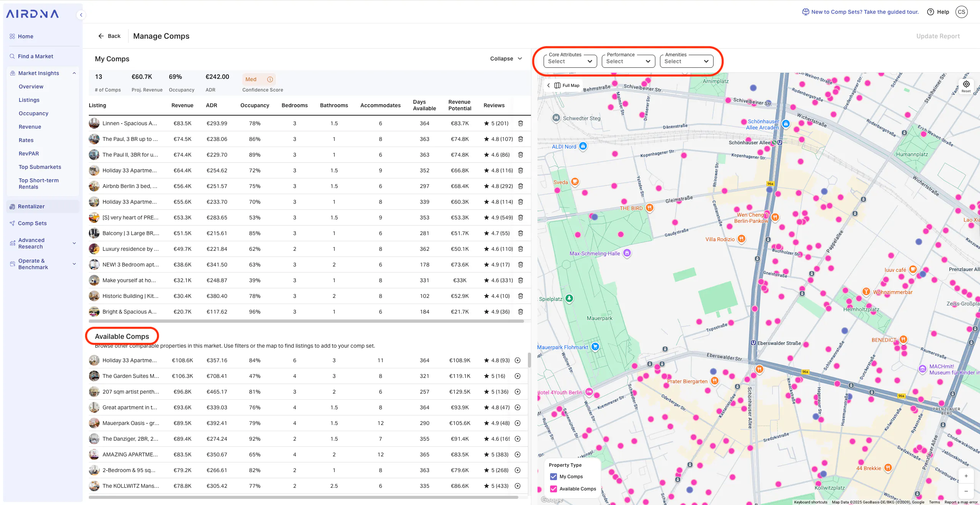Click the Update Report button

tap(938, 36)
